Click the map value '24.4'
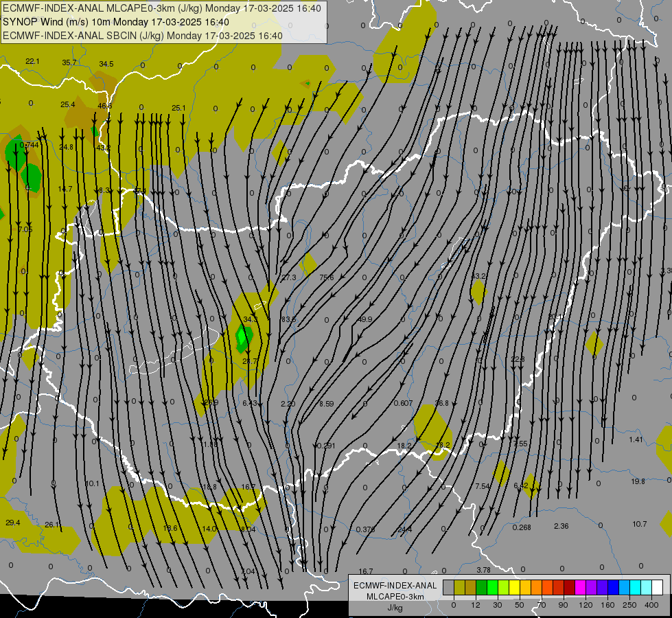This screenshot has width=672, height=618. (404, 529)
